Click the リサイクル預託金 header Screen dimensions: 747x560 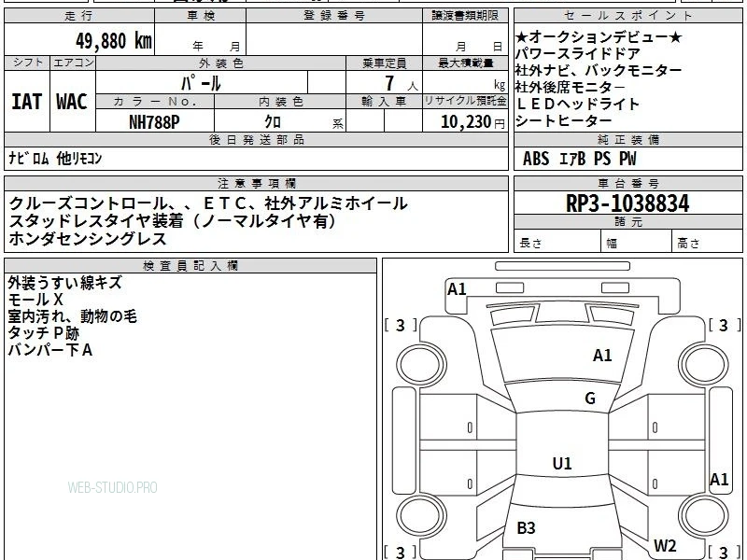465,102
